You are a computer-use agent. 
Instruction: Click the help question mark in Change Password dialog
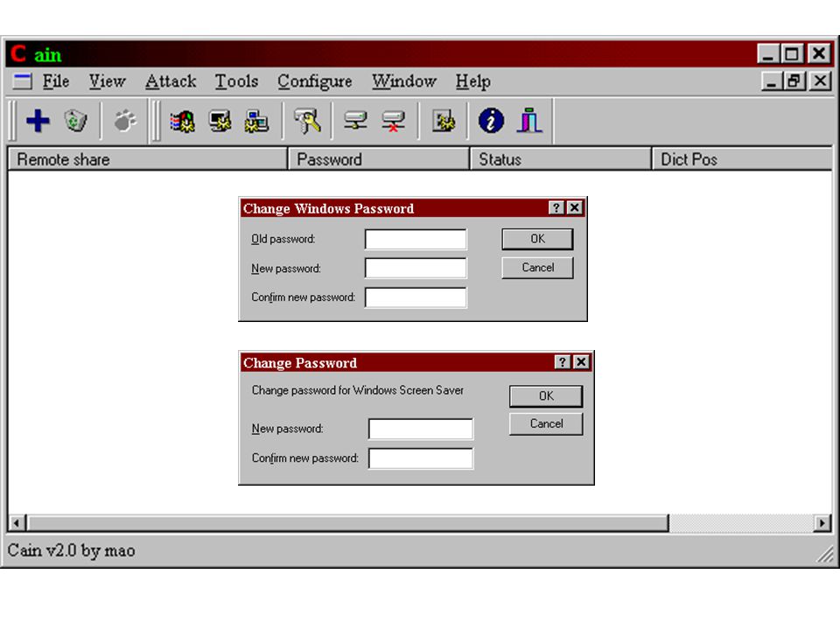pyautogui.click(x=562, y=362)
